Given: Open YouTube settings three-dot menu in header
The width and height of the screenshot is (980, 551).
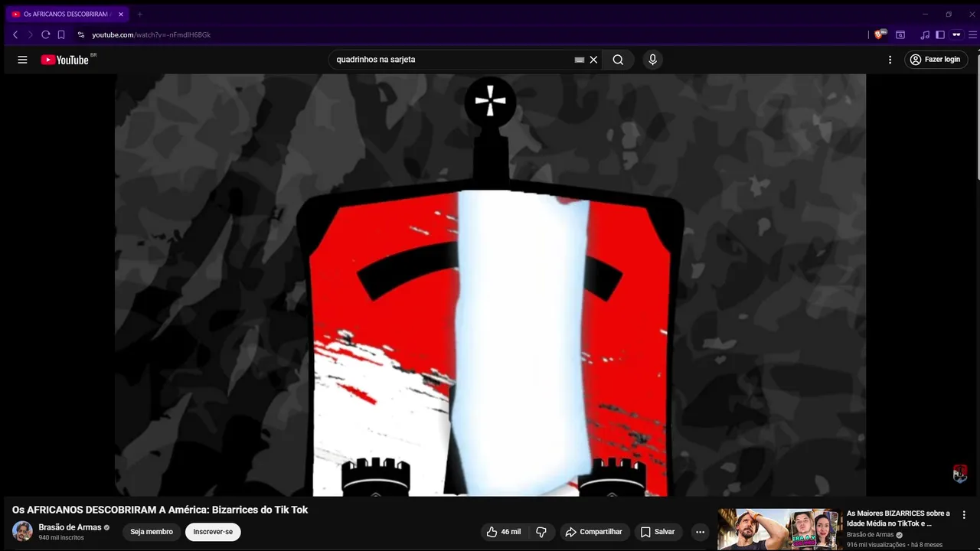Looking at the screenshot, I should tap(890, 60).
